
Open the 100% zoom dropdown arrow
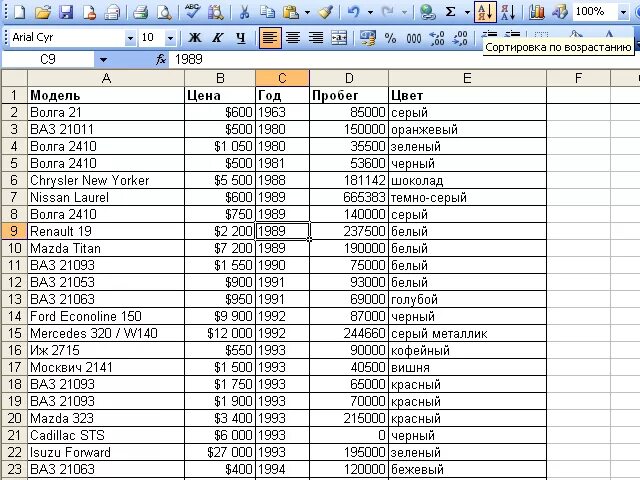click(623, 12)
